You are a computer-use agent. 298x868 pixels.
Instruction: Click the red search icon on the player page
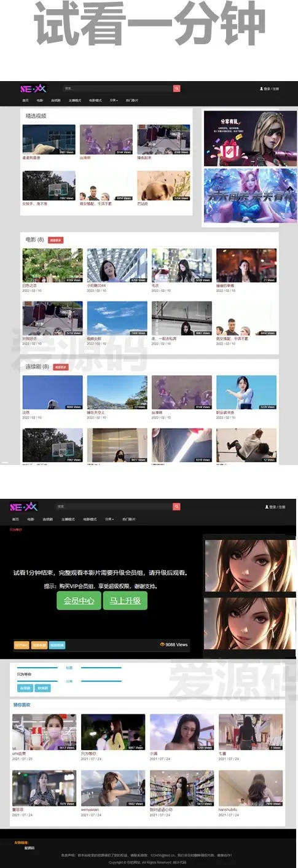point(177,507)
